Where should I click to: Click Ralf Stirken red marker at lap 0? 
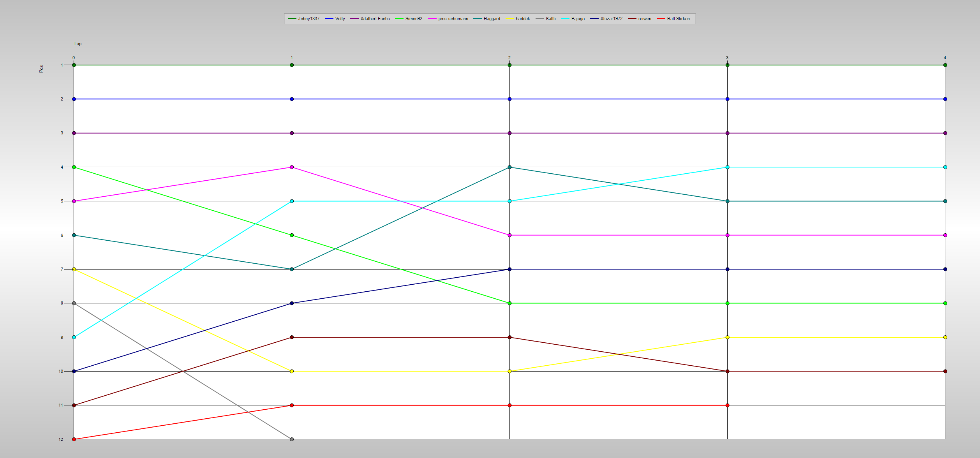[74, 439]
